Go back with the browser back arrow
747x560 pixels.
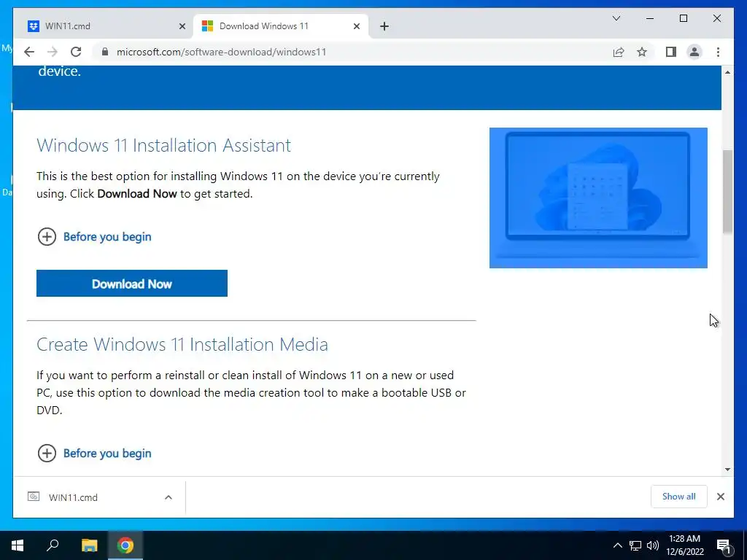point(29,52)
